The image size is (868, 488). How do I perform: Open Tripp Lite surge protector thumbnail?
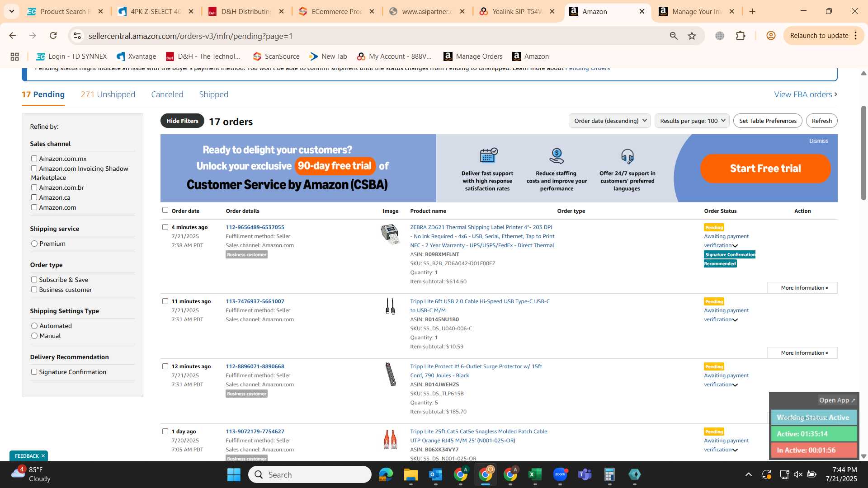tap(390, 374)
